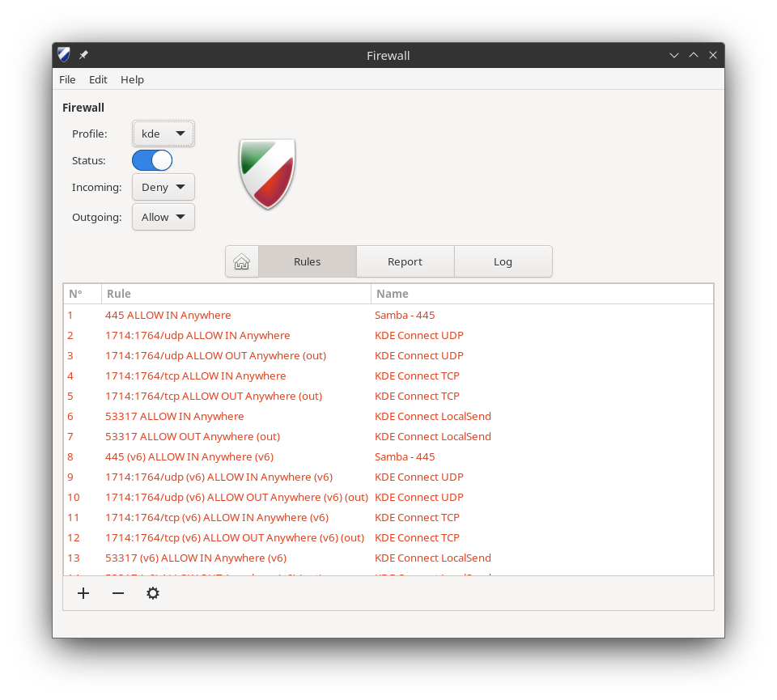Viewport: 777px width, 700px height.
Task: Turn off the firewall Status switch
Action: click(x=152, y=160)
